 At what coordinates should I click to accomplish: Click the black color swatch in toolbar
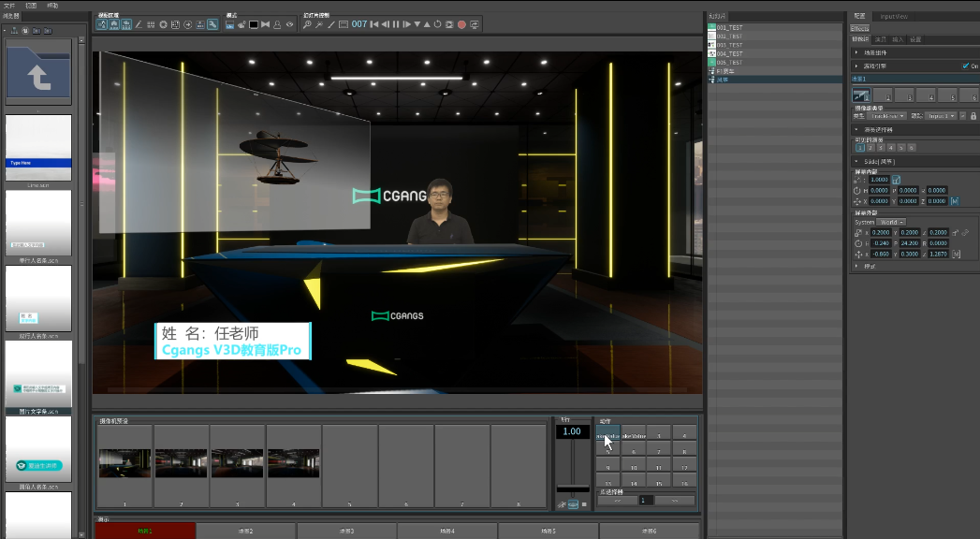click(253, 24)
